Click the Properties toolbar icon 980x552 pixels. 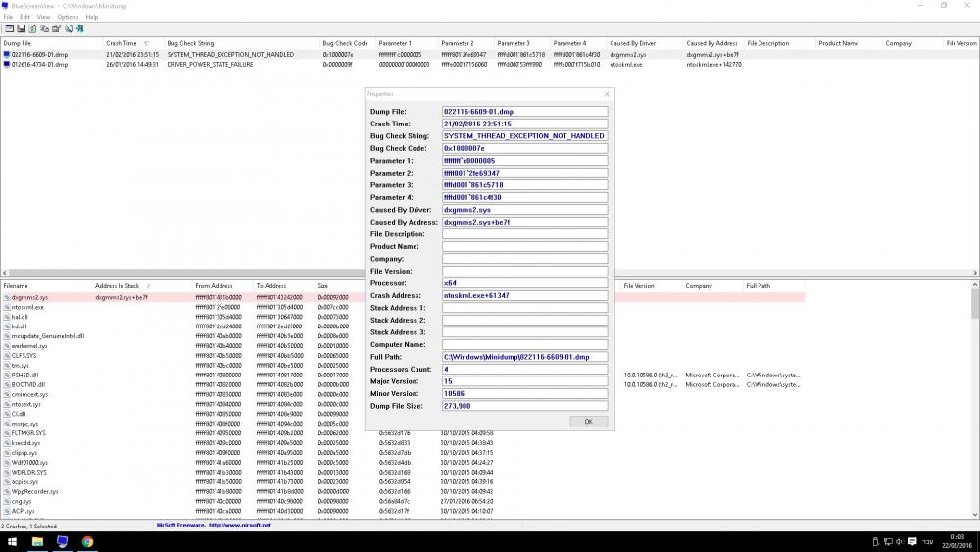[x=56, y=28]
